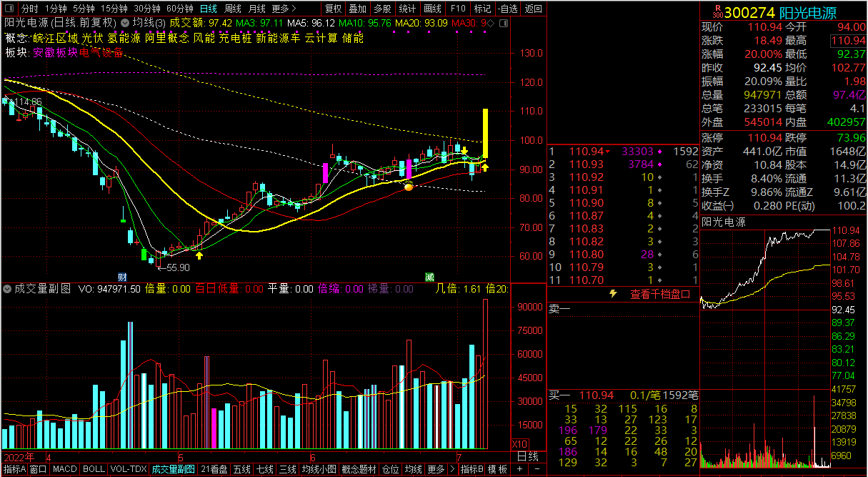Select the BOLL indicator tab
The image size is (868, 477).
click(x=94, y=469)
